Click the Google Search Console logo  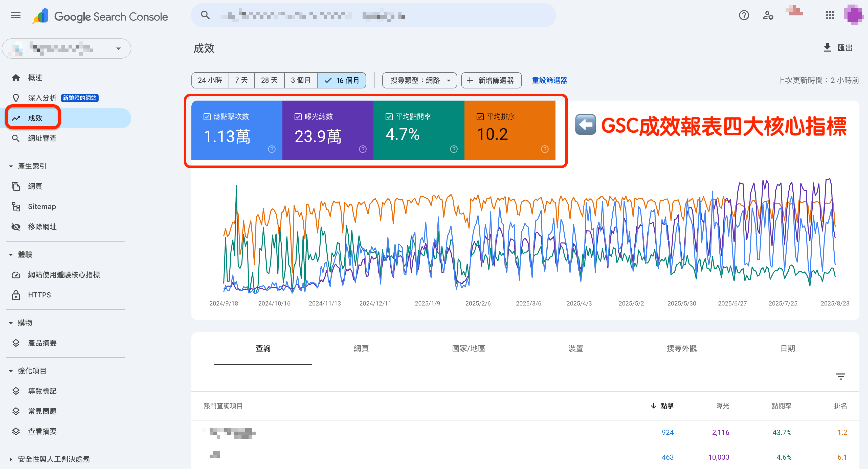[100, 16]
